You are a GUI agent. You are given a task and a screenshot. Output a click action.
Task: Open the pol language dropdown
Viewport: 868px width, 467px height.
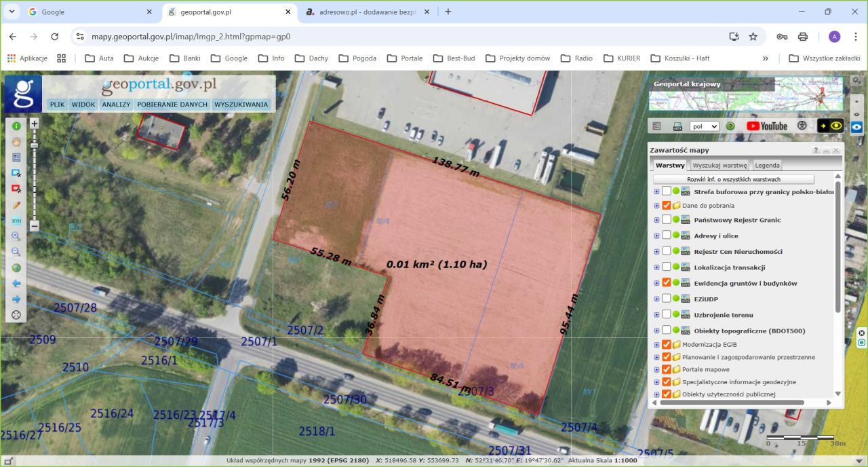coord(704,126)
